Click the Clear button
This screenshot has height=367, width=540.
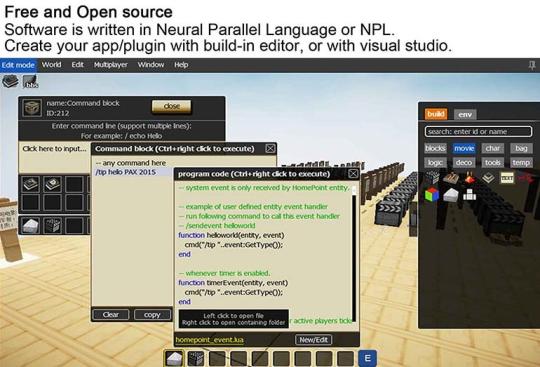[x=111, y=315]
